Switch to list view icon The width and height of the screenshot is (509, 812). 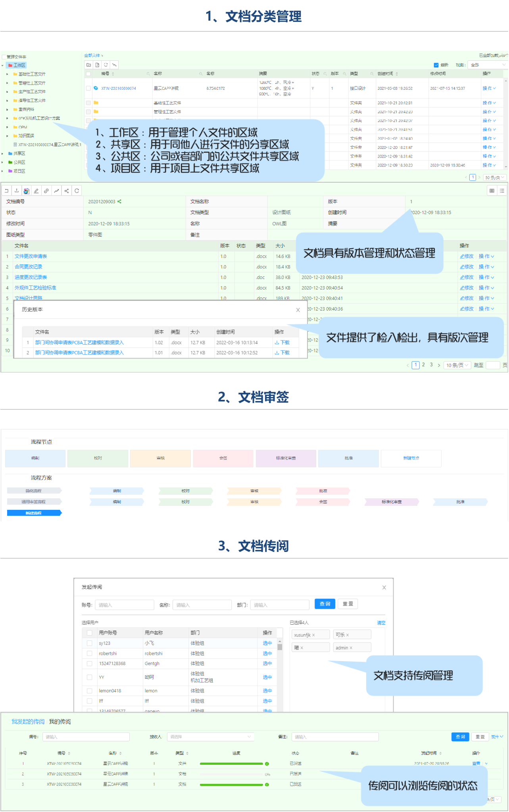(x=502, y=191)
